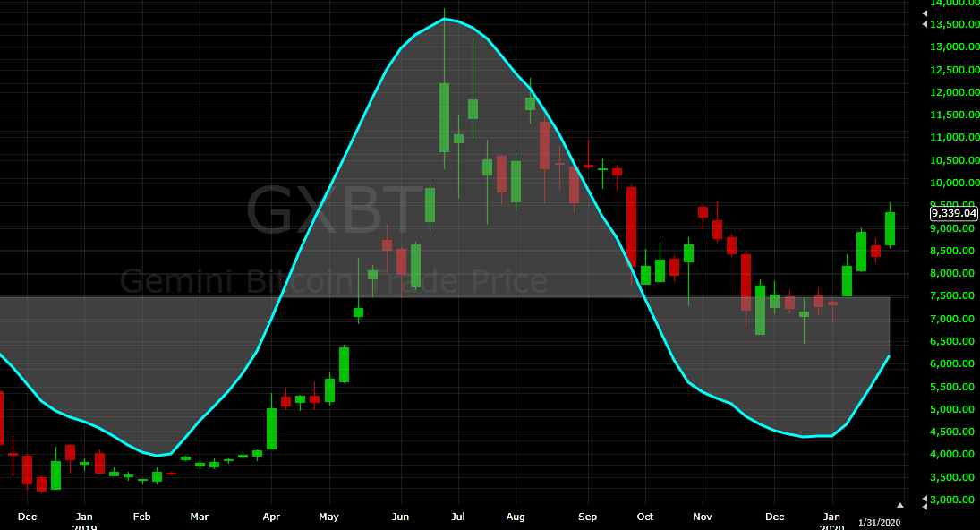Click the current price label 9,339.04
The height and width of the screenshot is (530, 980).
[954, 214]
